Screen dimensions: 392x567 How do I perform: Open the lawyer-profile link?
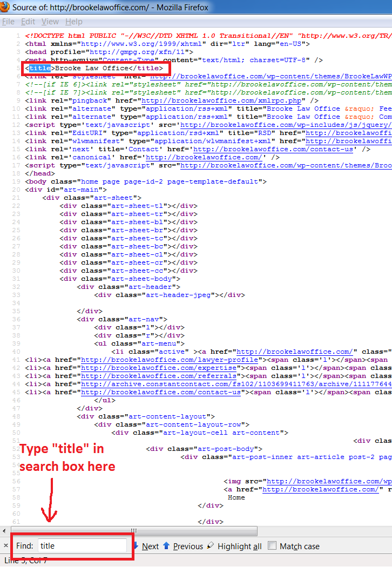tap(170, 360)
